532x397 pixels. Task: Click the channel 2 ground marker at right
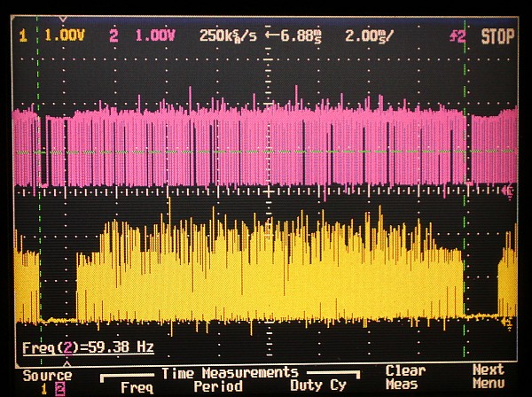point(508,189)
